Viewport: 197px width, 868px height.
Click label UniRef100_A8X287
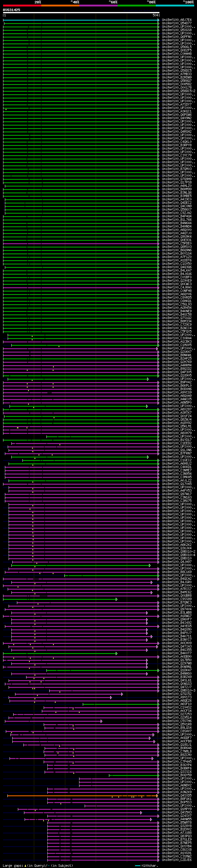pyautogui.click(x=177, y=410)
